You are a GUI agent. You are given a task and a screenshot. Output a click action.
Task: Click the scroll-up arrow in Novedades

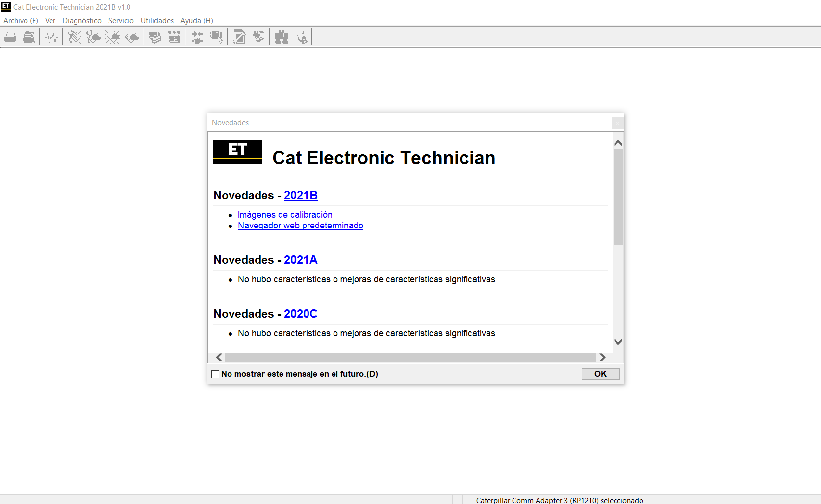(x=618, y=143)
